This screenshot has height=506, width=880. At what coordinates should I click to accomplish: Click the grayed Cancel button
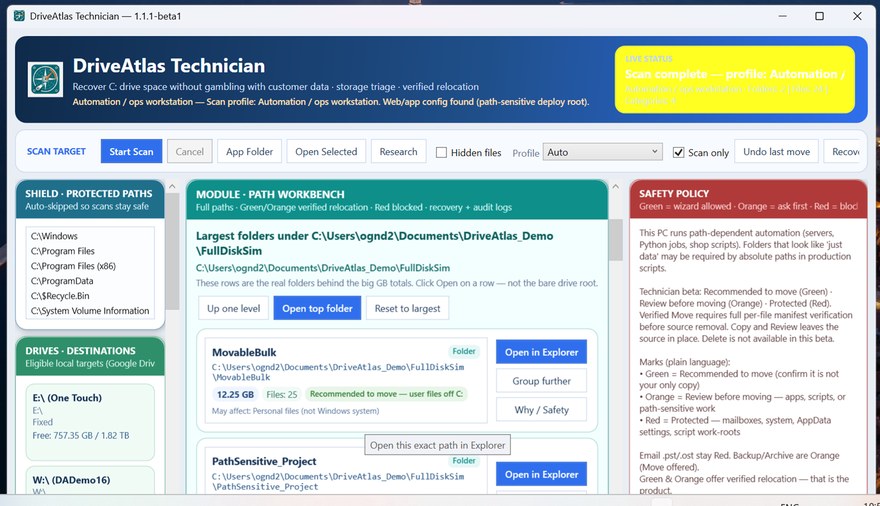click(x=190, y=151)
